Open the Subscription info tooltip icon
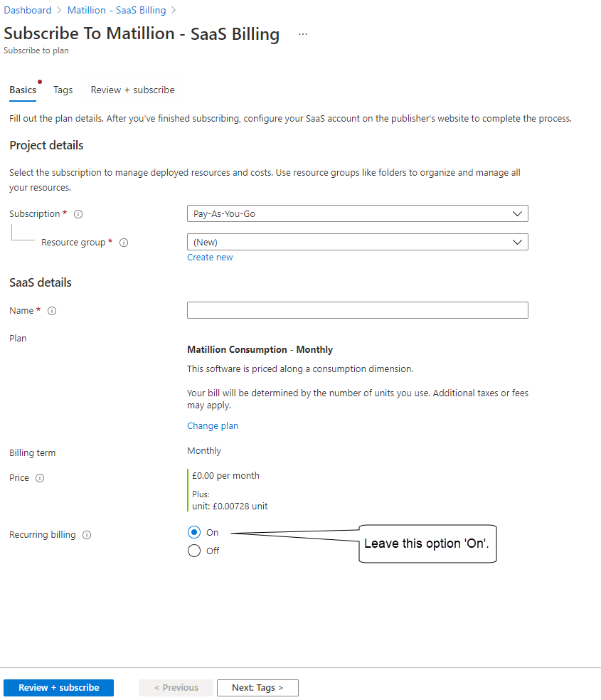 click(78, 214)
